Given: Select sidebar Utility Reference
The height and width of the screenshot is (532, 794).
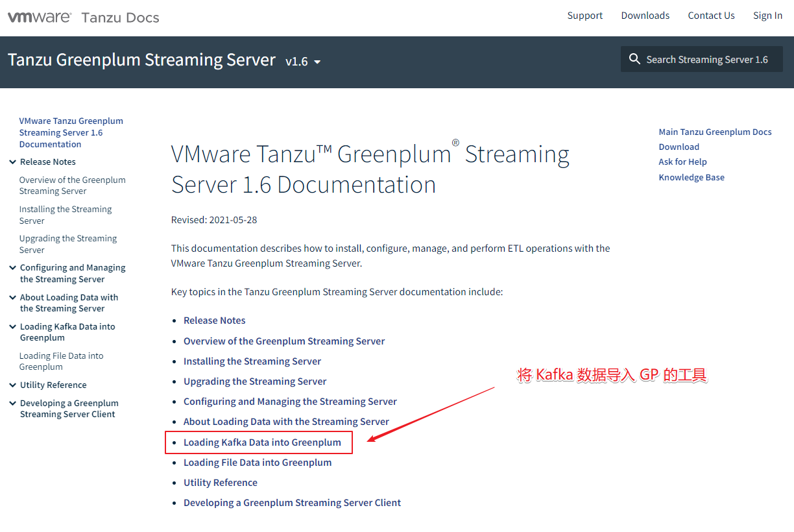Looking at the screenshot, I should tap(53, 385).
